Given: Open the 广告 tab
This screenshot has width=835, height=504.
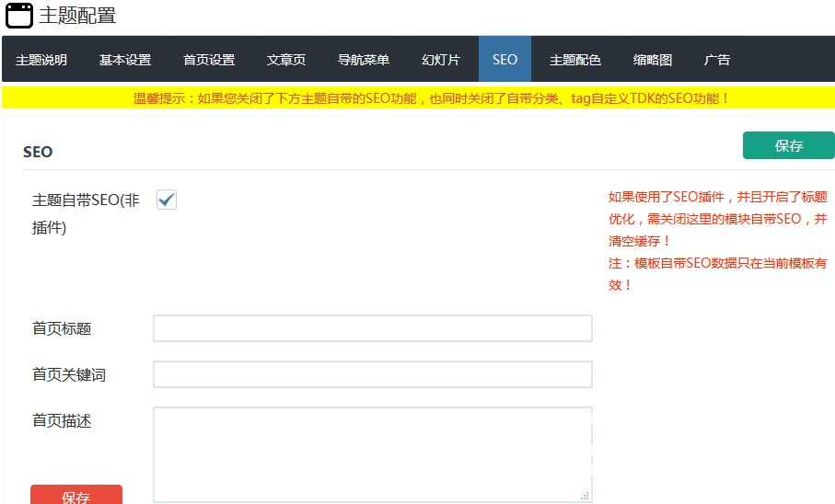Looking at the screenshot, I should [717, 60].
